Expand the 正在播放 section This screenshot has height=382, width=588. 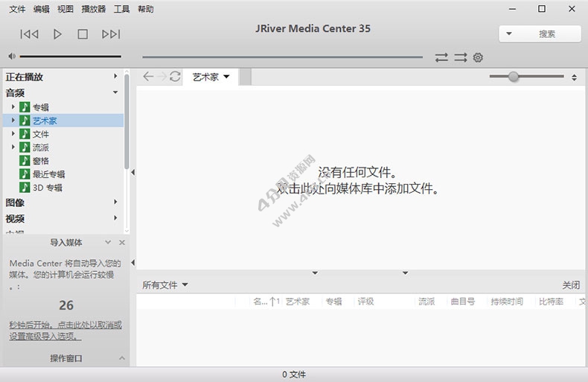pos(115,76)
